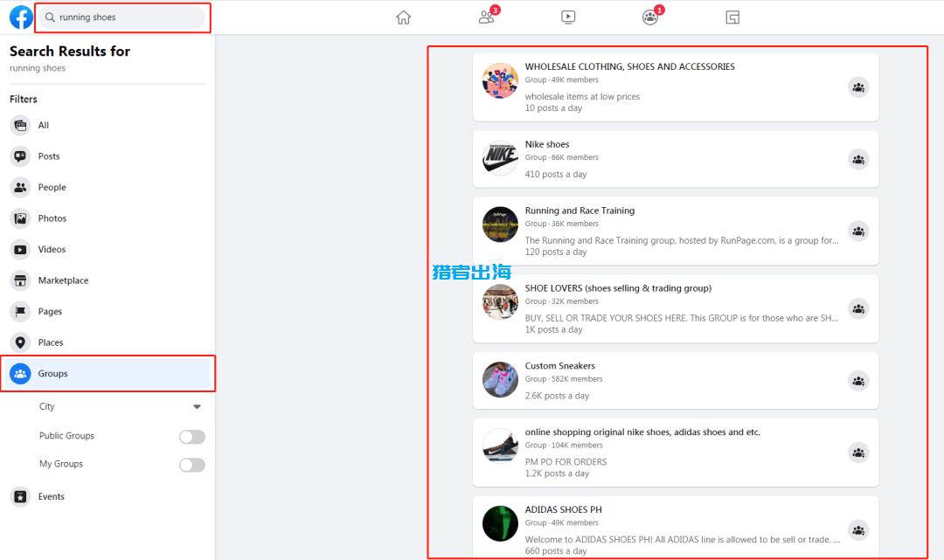Click the Posts speech bubble icon

click(20, 156)
